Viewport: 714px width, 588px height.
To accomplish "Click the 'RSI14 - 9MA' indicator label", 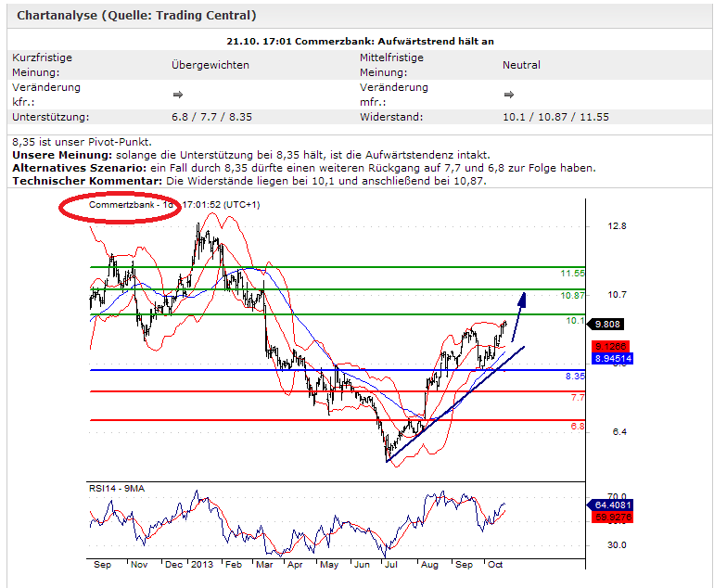I will (x=117, y=489).
